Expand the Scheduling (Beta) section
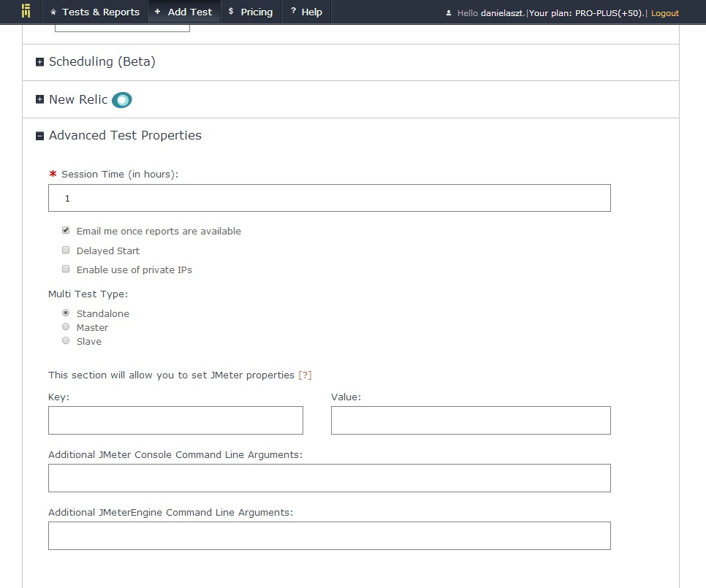Image resolution: width=706 pixels, height=588 pixels. 39,62
